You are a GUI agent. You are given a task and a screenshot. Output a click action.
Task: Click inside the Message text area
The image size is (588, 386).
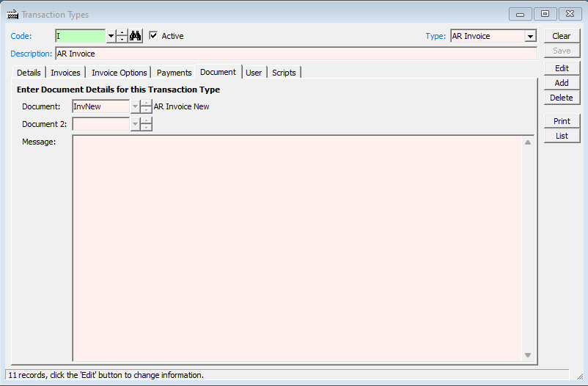[297, 248]
